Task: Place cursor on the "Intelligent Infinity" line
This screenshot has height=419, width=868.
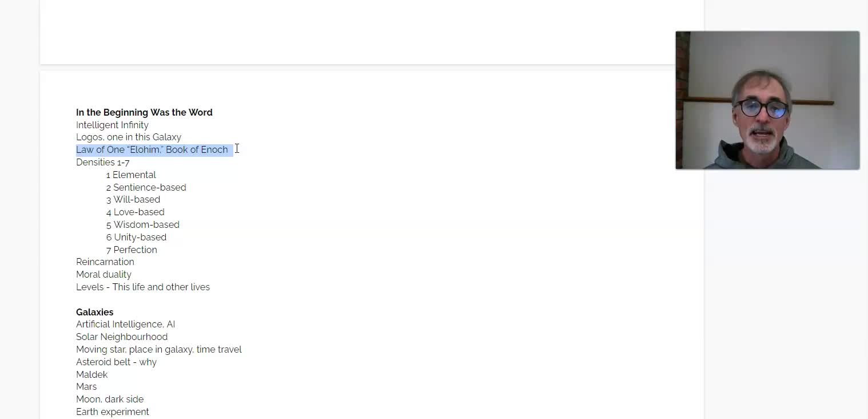Action: 112,125
